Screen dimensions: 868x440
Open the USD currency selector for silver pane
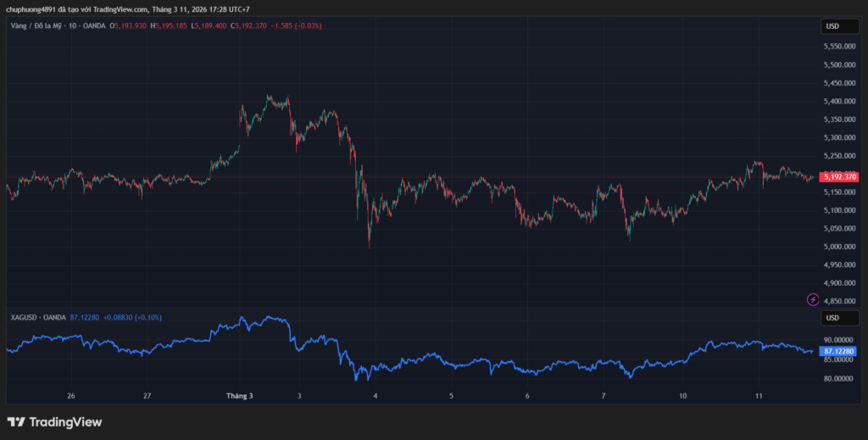(x=832, y=318)
